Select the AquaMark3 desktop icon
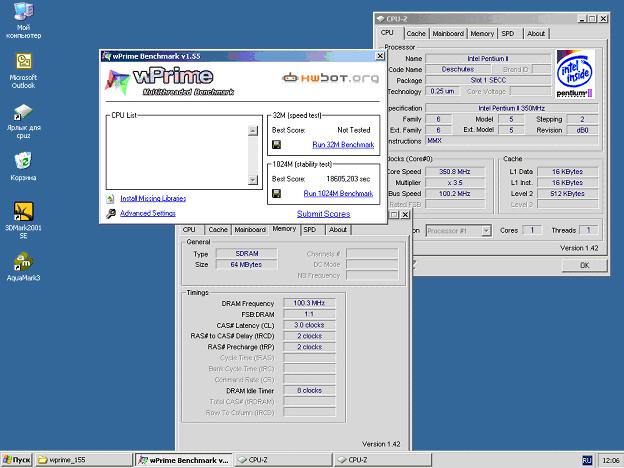Viewport: 624px width, 468px height. tap(23, 266)
